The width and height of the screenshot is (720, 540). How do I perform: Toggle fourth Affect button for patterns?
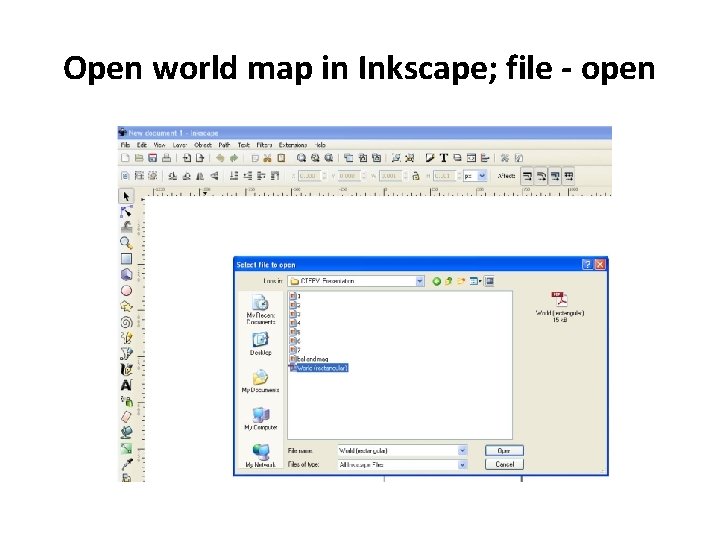pos(569,176)
